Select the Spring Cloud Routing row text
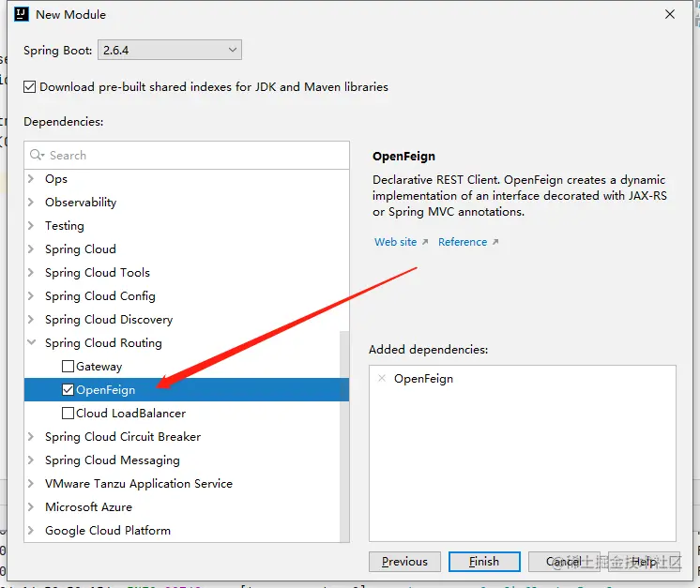This screenshot has height=588, width=700. pos(103,342)
